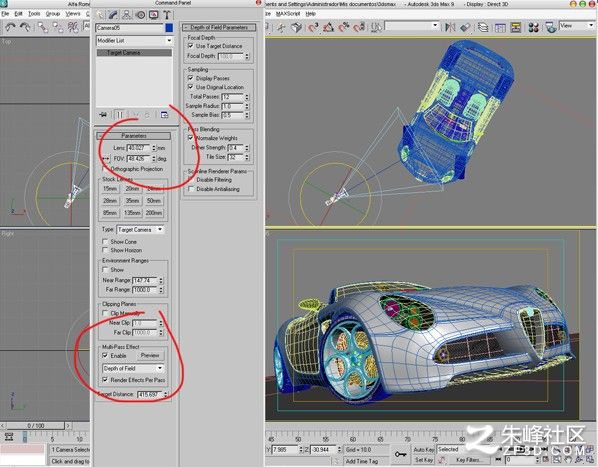Open the Motion tab in Command Panel

point(140,15)
